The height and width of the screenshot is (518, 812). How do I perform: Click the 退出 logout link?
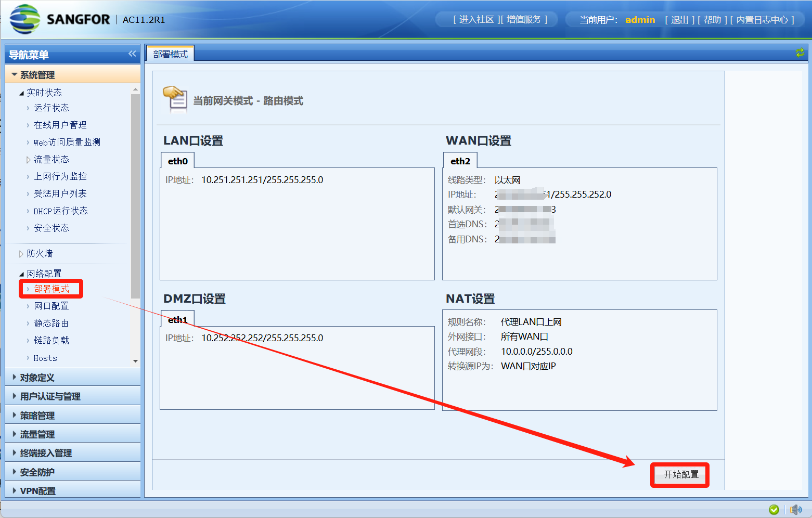(x=679, y=20)
